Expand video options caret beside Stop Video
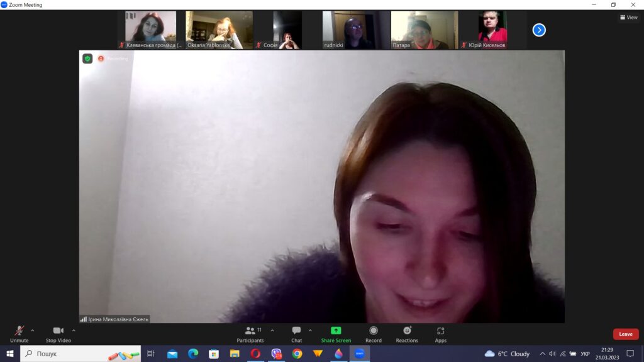Screen dimensions: 644x362 74,330
